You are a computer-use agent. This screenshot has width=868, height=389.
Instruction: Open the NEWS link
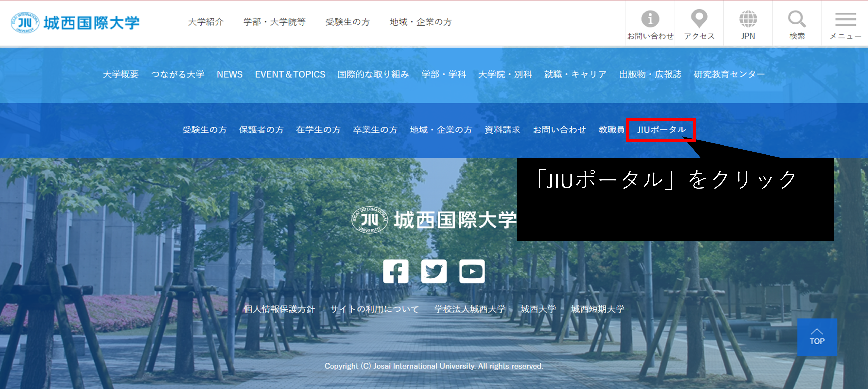pyautogui.click(x=229, y=74)
